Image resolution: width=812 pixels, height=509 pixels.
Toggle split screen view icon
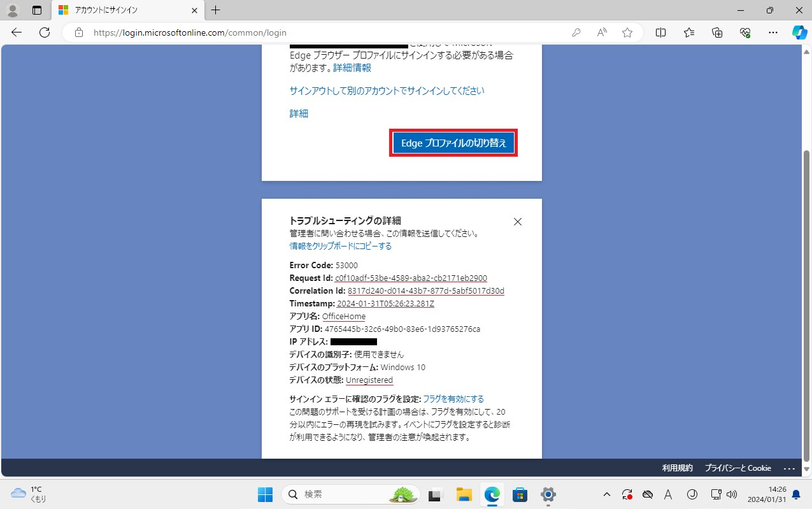pyautogui.click(x=661, y=32)
